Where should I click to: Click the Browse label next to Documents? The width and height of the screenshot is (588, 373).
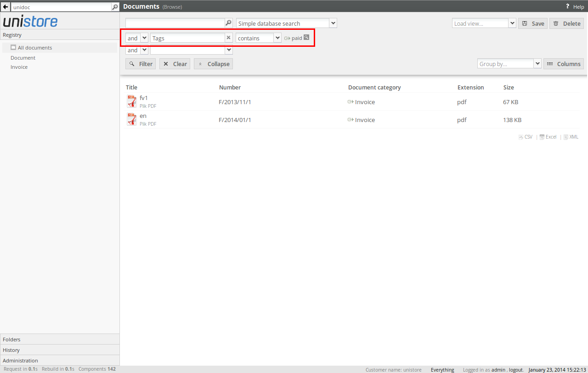point(172,7)
